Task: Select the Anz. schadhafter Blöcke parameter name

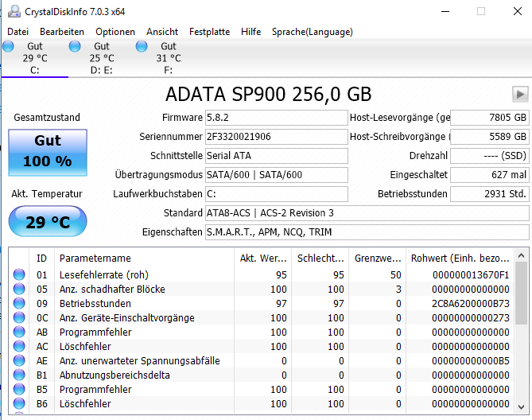Action: click(112, 289)
